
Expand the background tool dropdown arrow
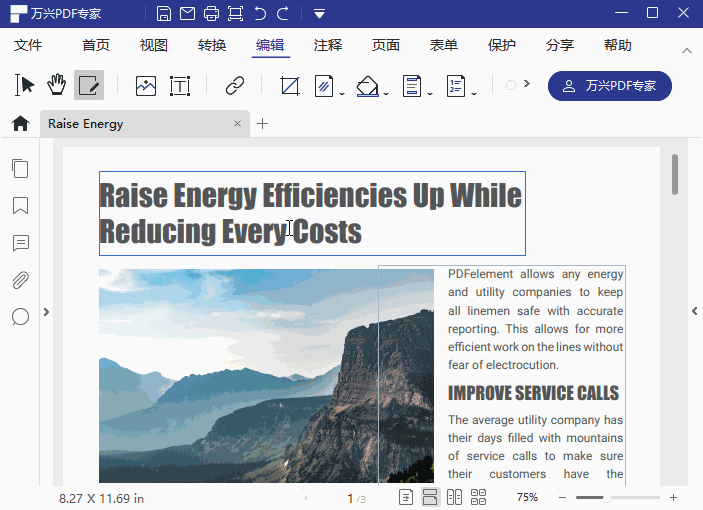[386, 94]
